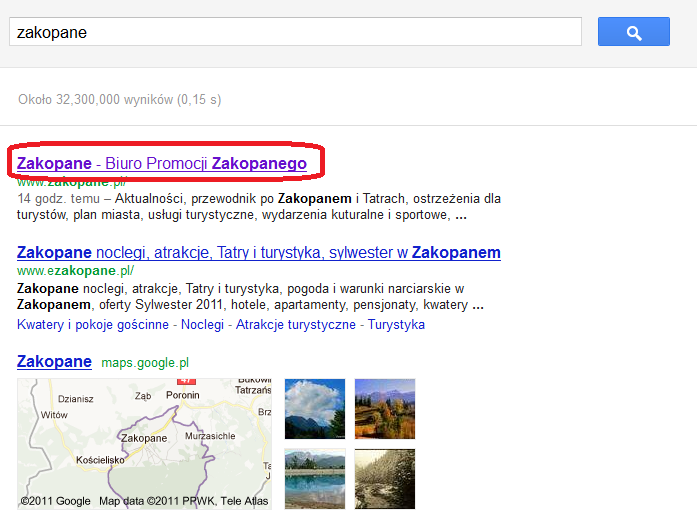Click the 'Witów' label on the map

[54, 415]
